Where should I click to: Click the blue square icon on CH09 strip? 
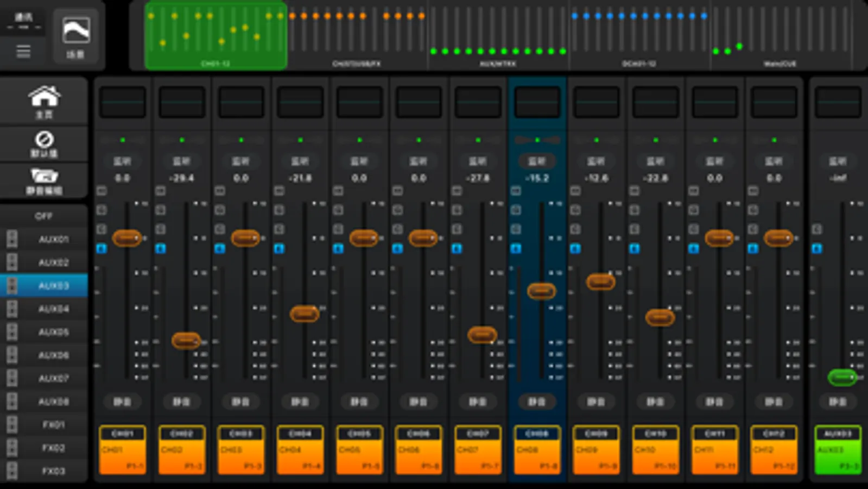tap(575, 248)
